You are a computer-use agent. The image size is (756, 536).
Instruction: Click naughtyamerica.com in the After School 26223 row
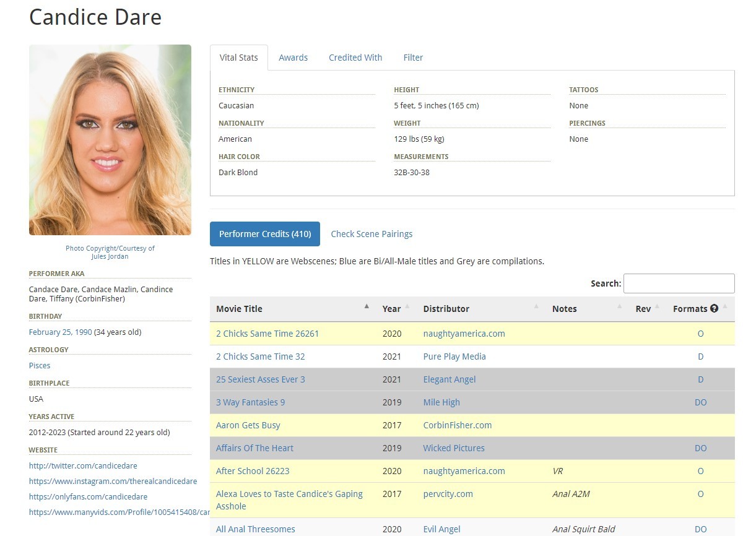point(464,471)
